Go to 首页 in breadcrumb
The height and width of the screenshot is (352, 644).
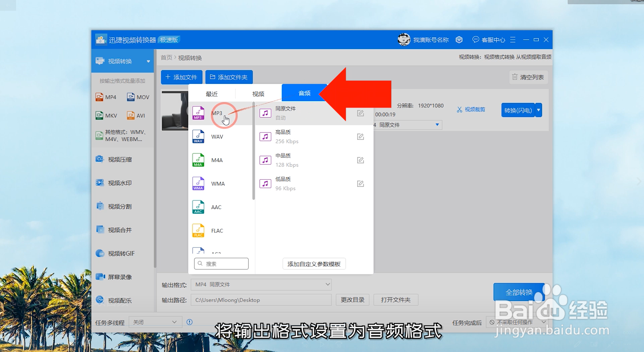166,57
